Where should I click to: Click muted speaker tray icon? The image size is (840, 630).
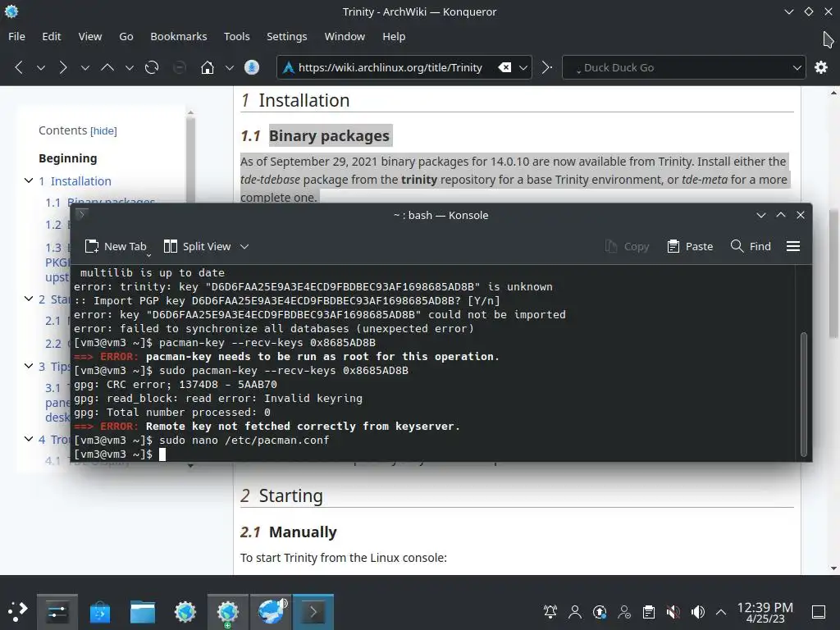(673, 612)
